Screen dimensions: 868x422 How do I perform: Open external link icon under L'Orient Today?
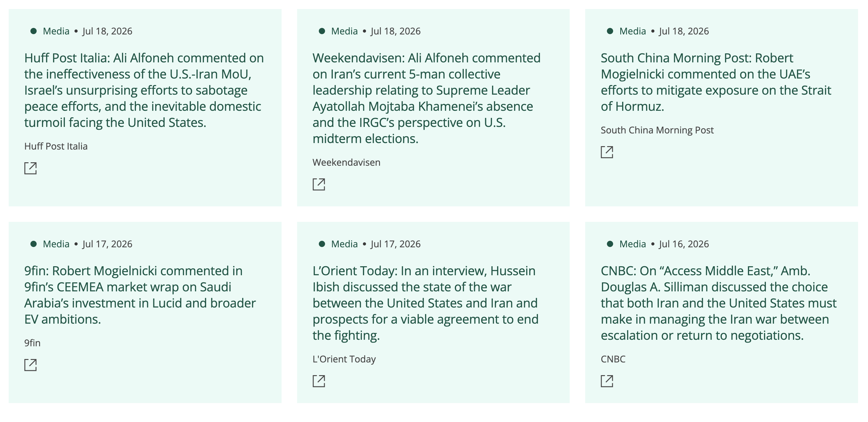(x=319, y=381)
